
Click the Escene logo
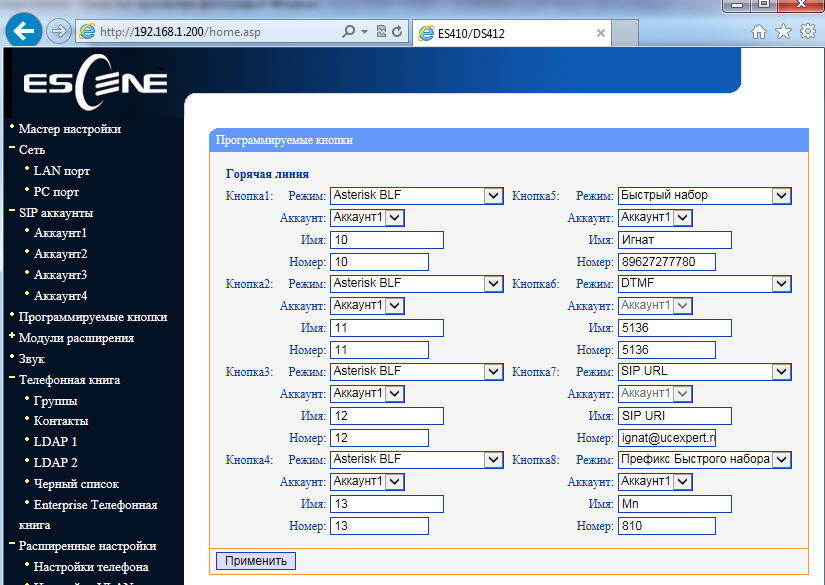click(x=95, y=82)
